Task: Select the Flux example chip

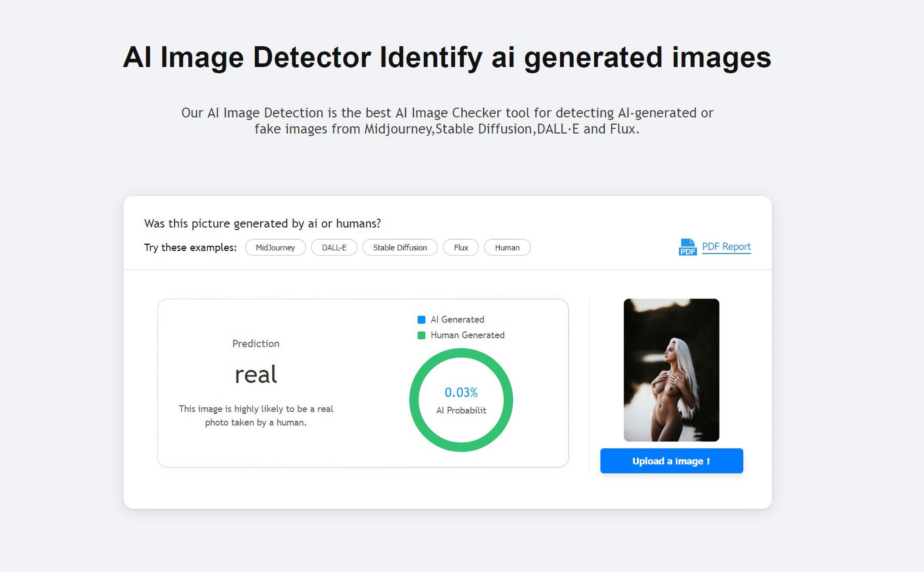Action: (x=461, y=247)
